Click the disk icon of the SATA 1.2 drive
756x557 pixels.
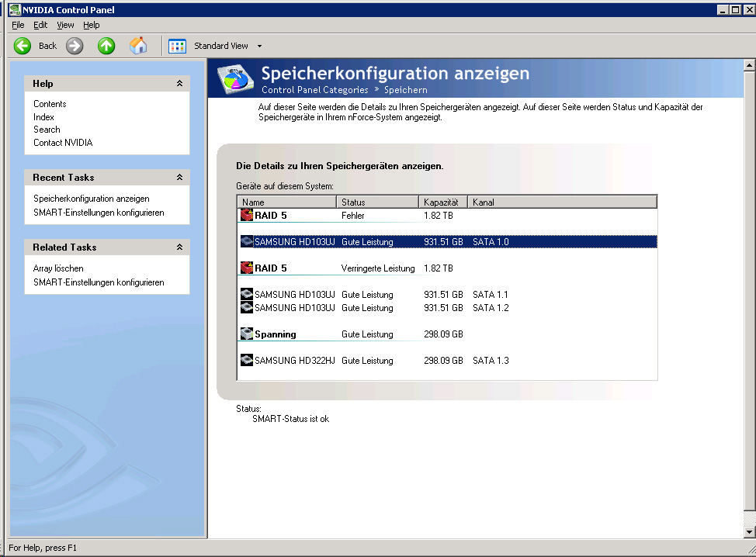click(x=247, y=307)
